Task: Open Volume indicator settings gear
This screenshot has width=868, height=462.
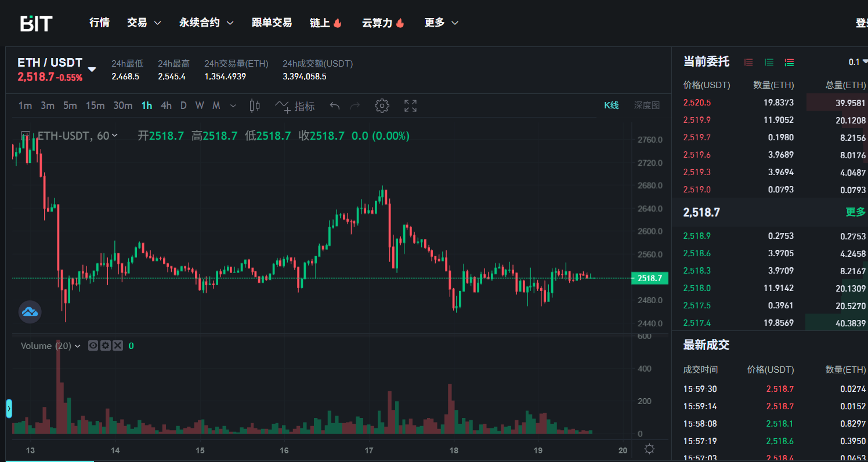Action: point(105,345)
